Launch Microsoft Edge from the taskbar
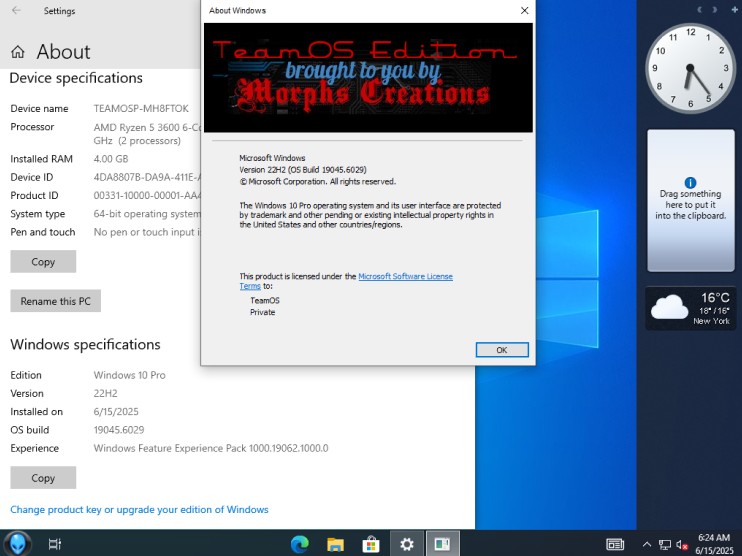 tap(300, 544)
